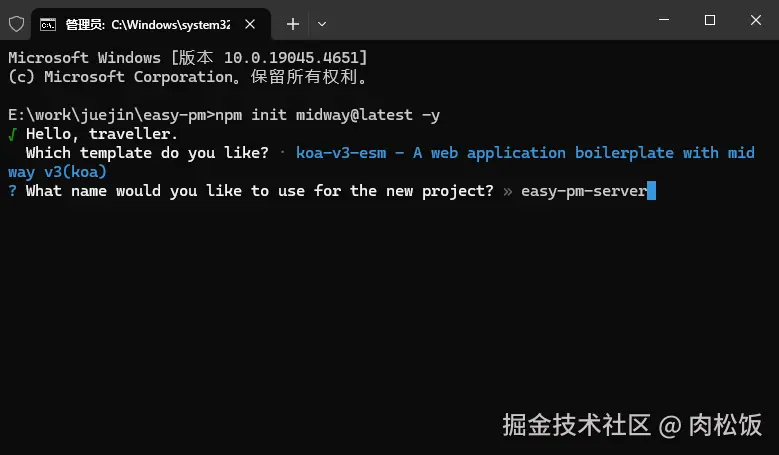Click the project name input easy-pm-server
This screenshot has height=455, width=779.
(x=584, y=191)
